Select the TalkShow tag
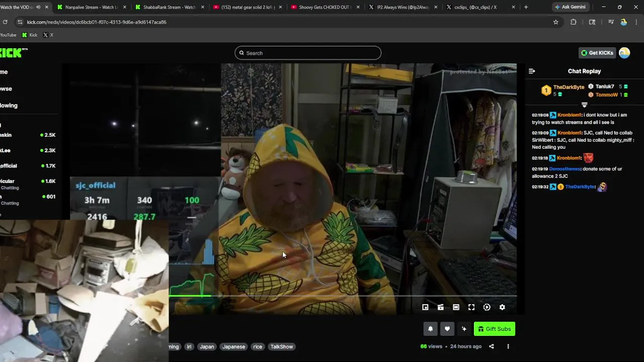644x362 pixels. tap(282, 346)
